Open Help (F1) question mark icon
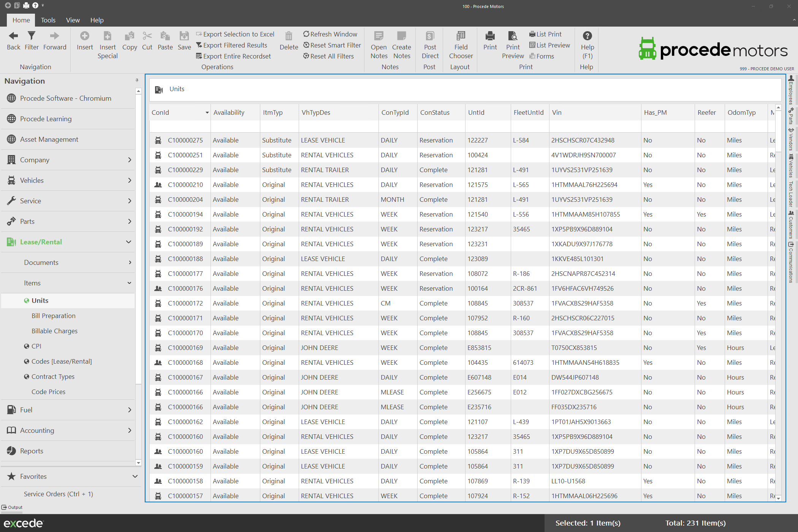Image resolution: width=798 pixels, height=532 pixels. (x=587, y=36)
